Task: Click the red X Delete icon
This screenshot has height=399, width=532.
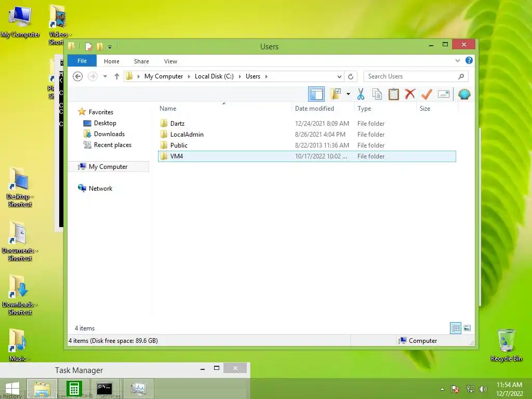Action: point(410,94)
